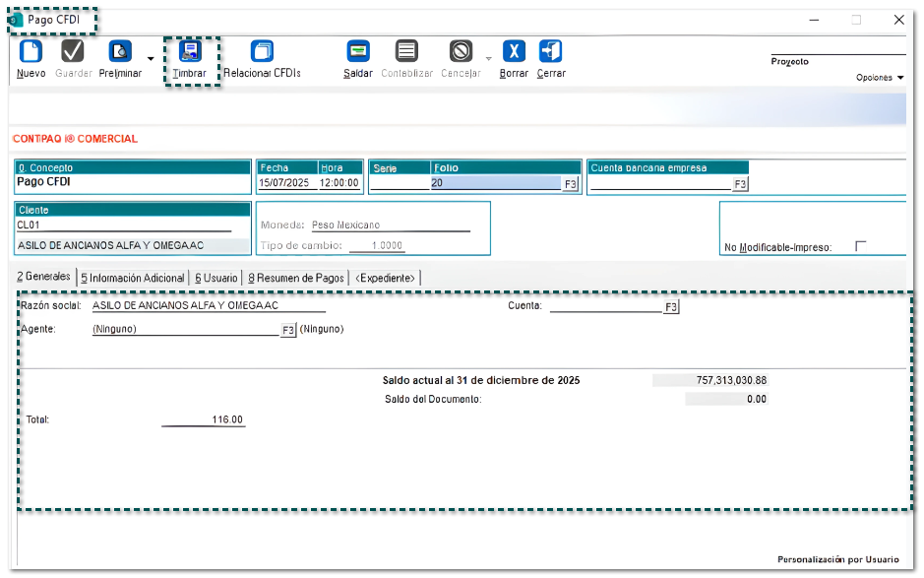Click the Total amount field

coord(204,419)
